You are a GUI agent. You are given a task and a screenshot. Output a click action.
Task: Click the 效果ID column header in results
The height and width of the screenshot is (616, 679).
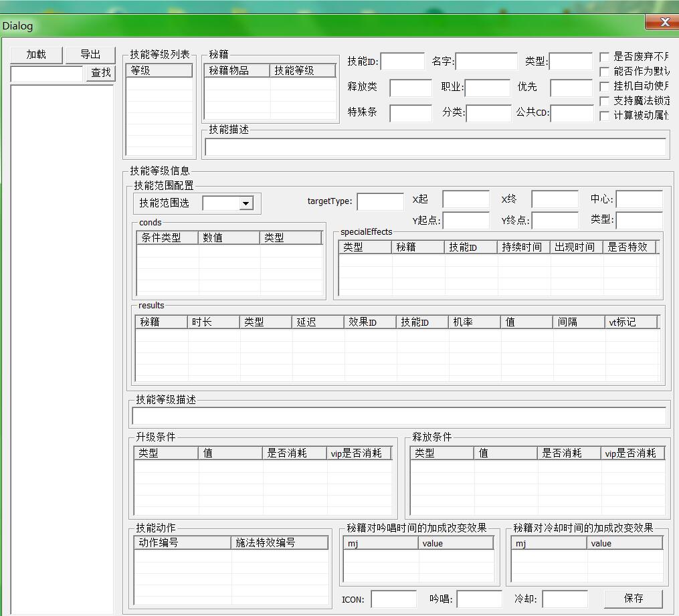coord(370,322)
